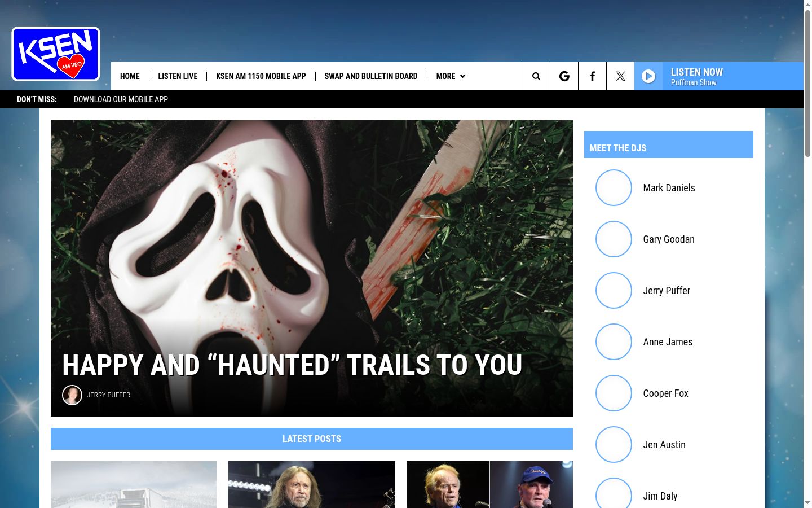Open the two men in caps post thumbnail
The height and width of the screenshot is (508, 812).
point(489,484)
